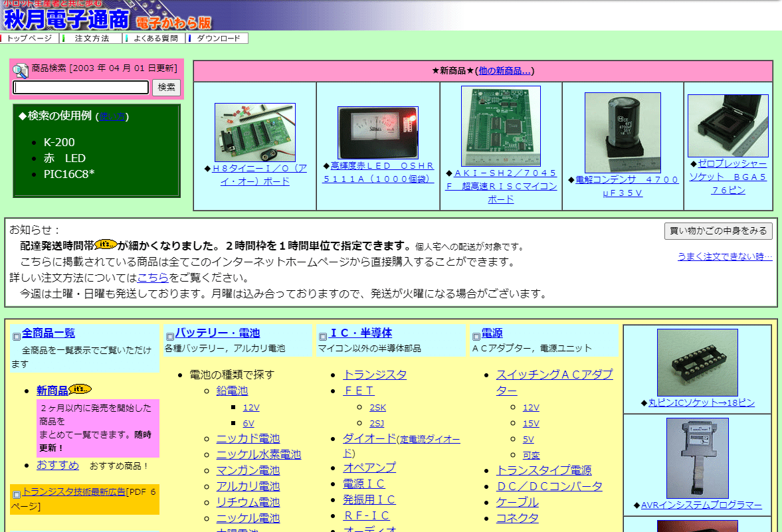The image size is (782, 532).
Task: Open the 電源ＩＣ link
Action: coord(363,484)
